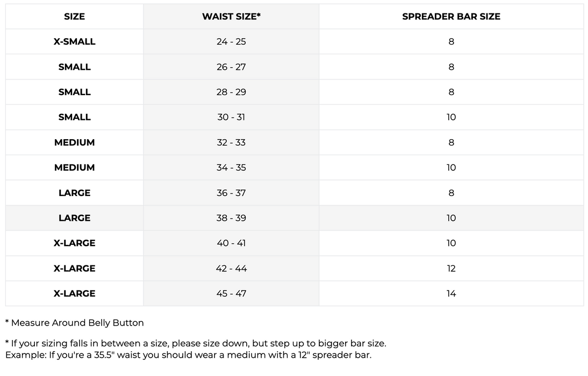Click the 42 - 44 waist size cell
Screen dimensions: 588x376
pos(231,269)
